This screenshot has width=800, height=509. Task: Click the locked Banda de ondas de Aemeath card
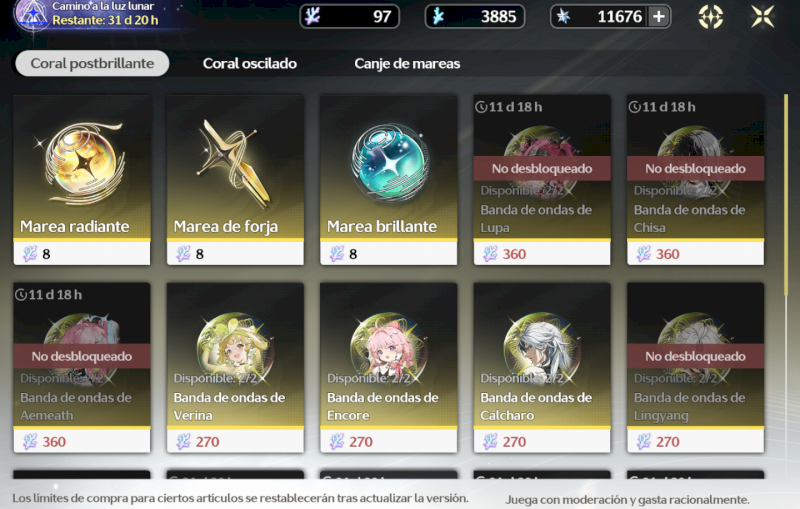82,368
